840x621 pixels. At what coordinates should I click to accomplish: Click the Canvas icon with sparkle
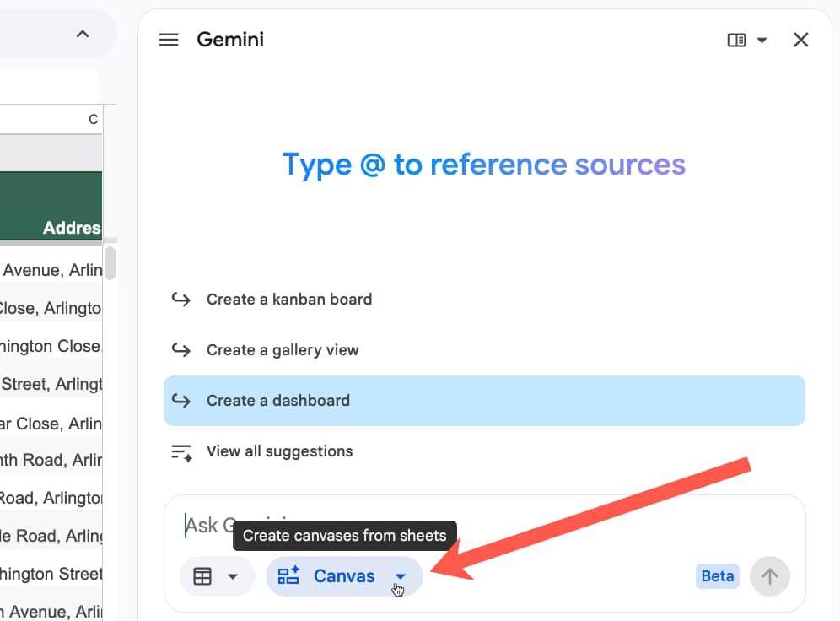pos(288,575)
